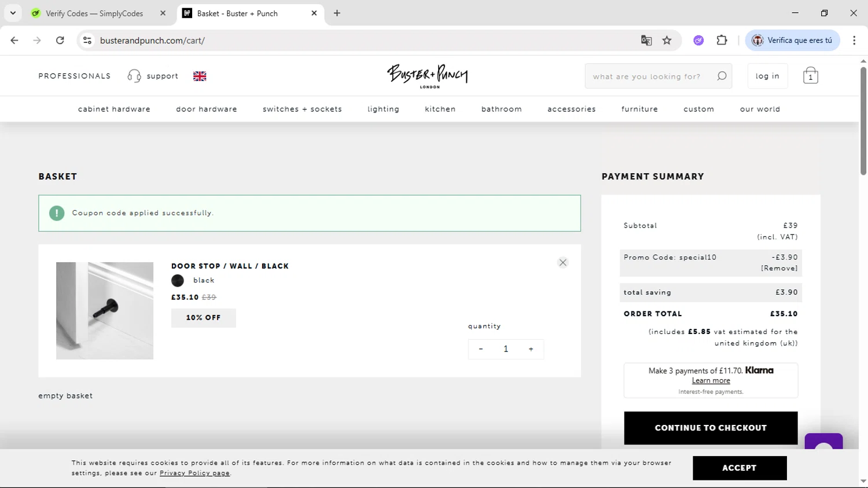The width and height of the screenshot is (868, 488).
Task: Open the purple chat widget
Action: click(x=823, y=442)
